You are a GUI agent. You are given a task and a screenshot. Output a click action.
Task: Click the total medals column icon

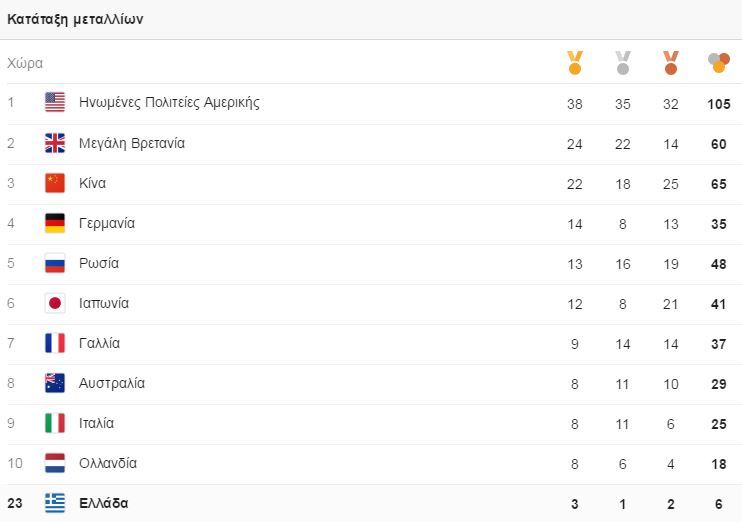pyautogui.click(x=718, y=63)
